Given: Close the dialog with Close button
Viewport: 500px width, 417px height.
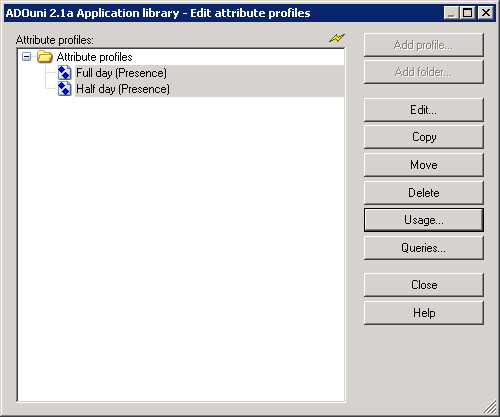Looking at the screenshot, I should pos(424,285).
